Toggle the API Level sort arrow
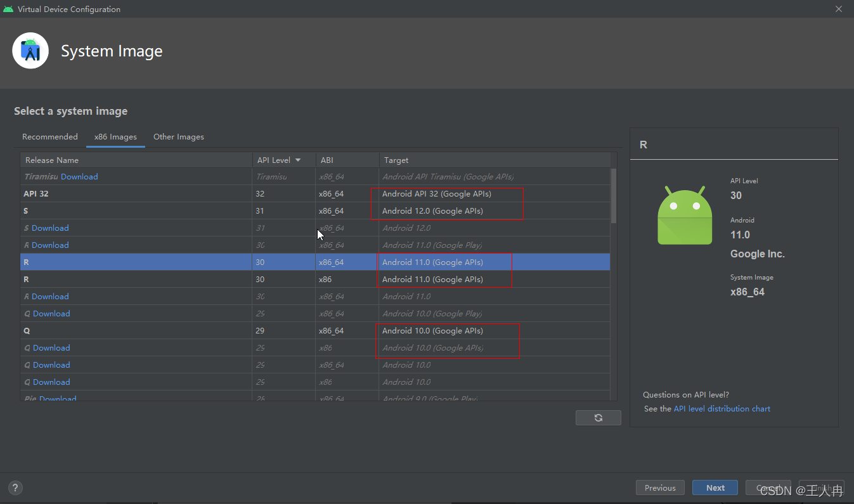The height and width of the screenshot is (504, 854). [298, 160]
